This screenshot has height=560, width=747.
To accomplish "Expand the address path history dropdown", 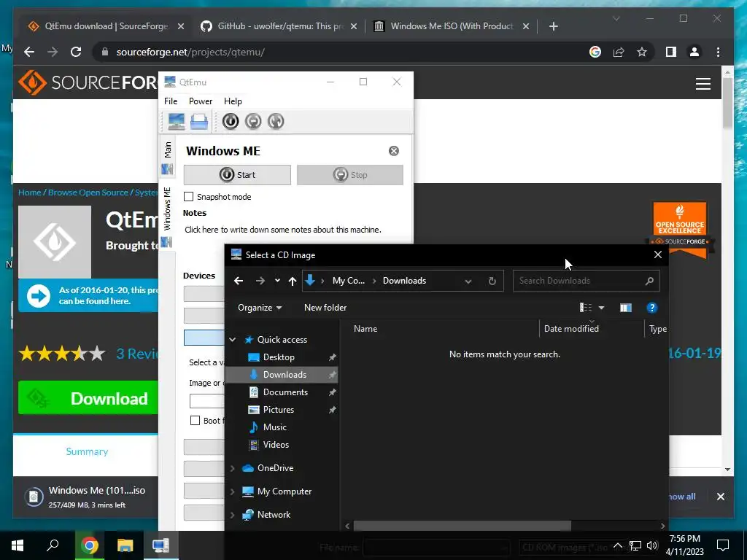I will [x=468, y=281].
